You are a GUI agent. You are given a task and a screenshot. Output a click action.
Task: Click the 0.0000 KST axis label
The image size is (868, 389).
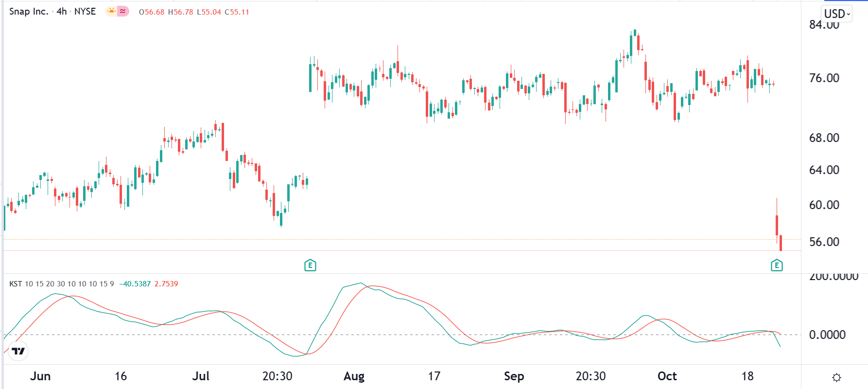[827, 335]
